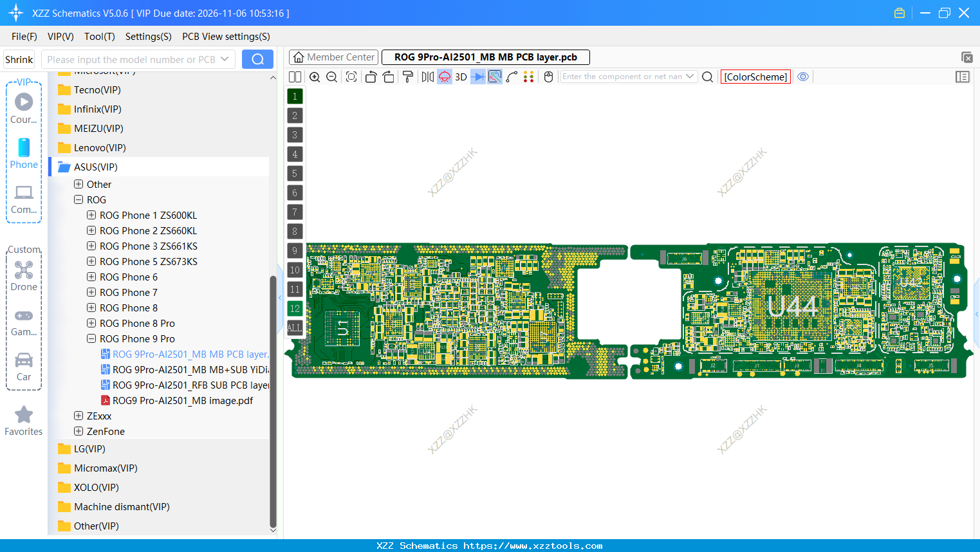Select the diode mode tool
The width and height of the screenshot is (980, 552).
pos(477,77)
